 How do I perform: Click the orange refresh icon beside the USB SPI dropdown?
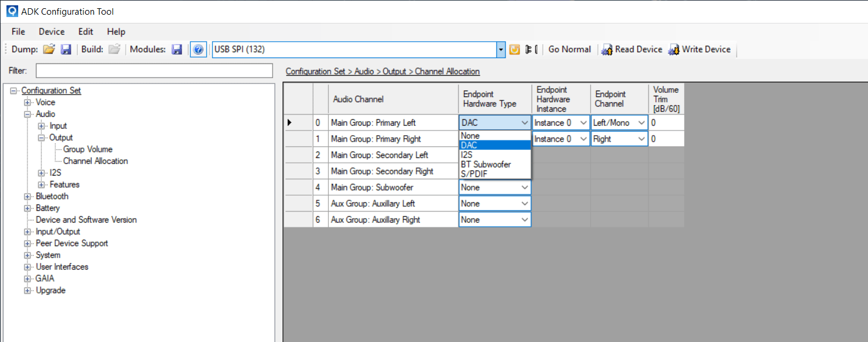[514, 49]
